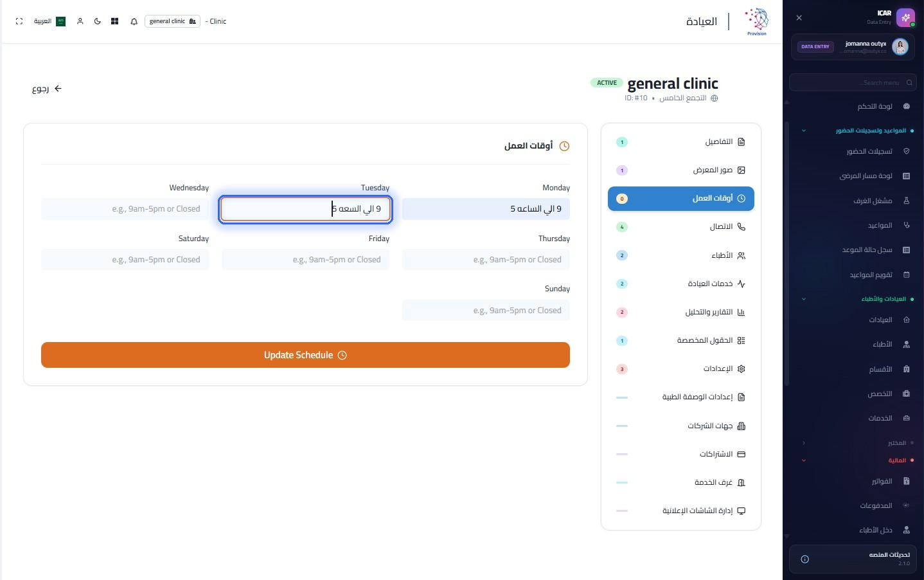
Task: Go back with رجوع link
Action: pos(46,89)
